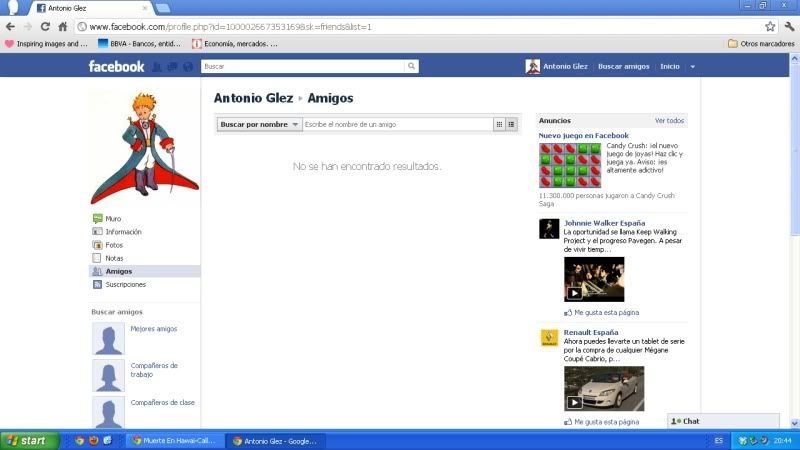Viewport: 800px width, 450px height.
Task: Launch Firefox from quick launch
Action: click(x=93, y=441)
